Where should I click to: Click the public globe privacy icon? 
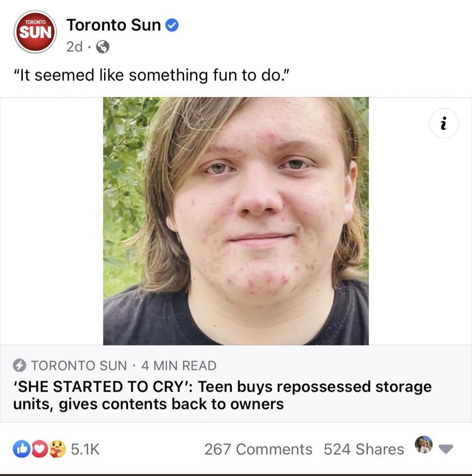coord(103,47)
